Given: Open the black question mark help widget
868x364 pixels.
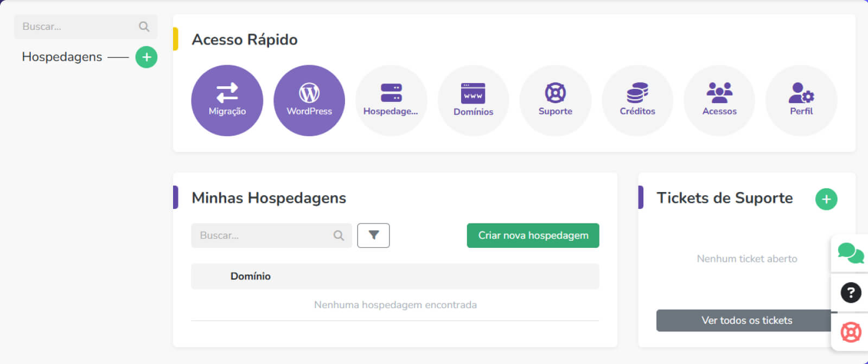Looking at the screenshot, I should pyautogui.click(x=851, y=293).
